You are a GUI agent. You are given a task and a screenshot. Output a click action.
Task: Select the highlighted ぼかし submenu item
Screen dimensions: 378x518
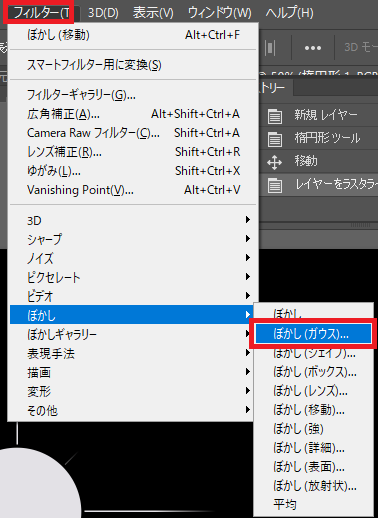[x=132, y=315]
